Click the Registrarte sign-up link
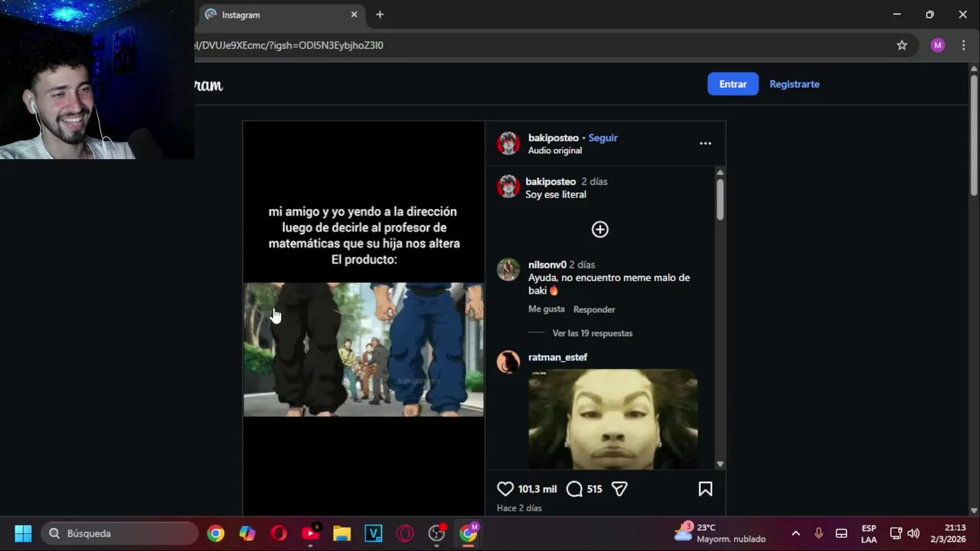Screen dimensions: 980x551 tap(794, 84)
